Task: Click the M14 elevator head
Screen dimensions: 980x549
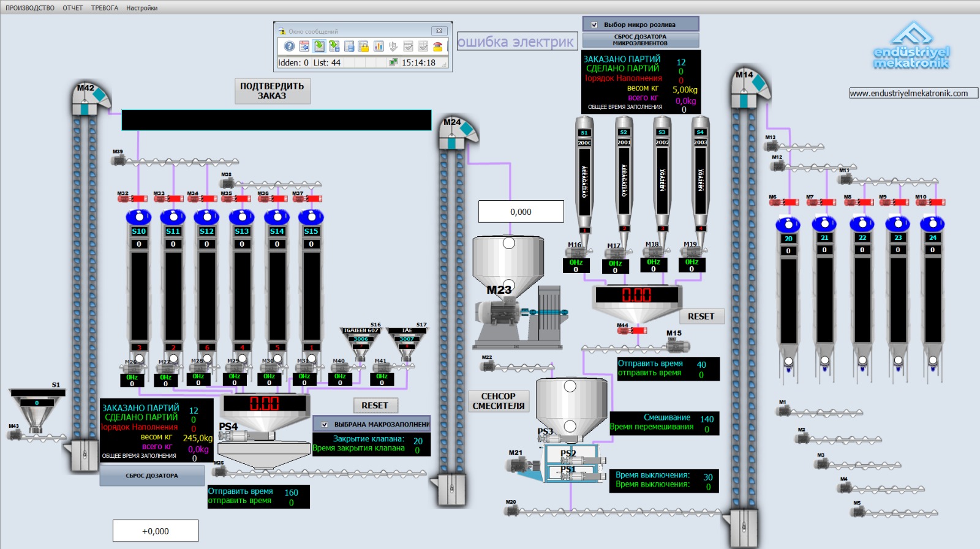Action: click(751, 84)
